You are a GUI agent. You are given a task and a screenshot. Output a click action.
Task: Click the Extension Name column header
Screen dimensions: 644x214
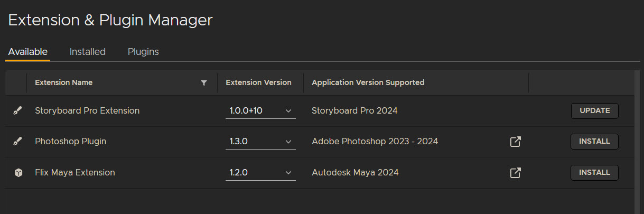[x=64, y=83]
